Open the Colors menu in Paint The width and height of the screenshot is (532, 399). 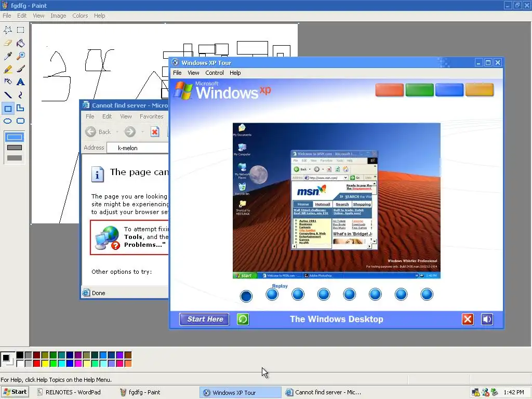click(x=80, y=16)
